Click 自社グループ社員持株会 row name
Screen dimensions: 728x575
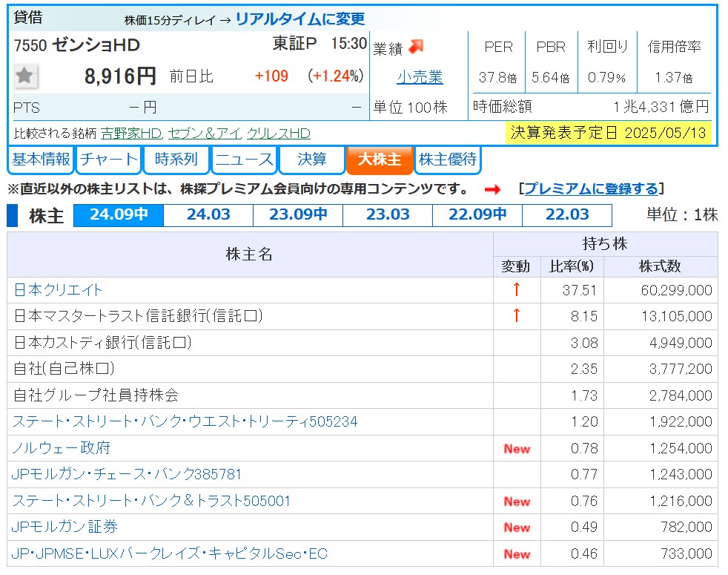96,395
